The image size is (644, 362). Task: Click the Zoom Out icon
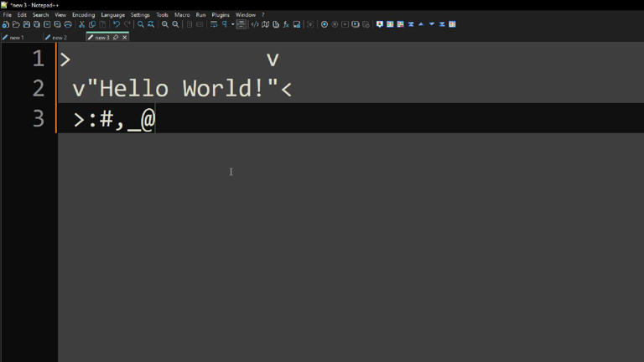[x=176, y=24]
